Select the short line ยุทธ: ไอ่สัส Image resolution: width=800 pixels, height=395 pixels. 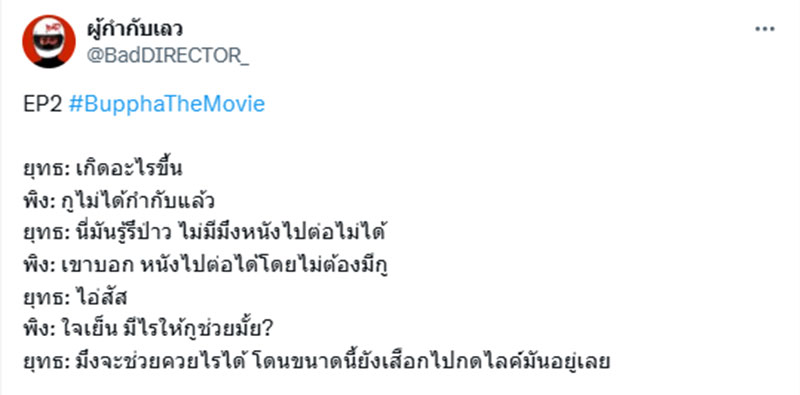pos(76,298)
